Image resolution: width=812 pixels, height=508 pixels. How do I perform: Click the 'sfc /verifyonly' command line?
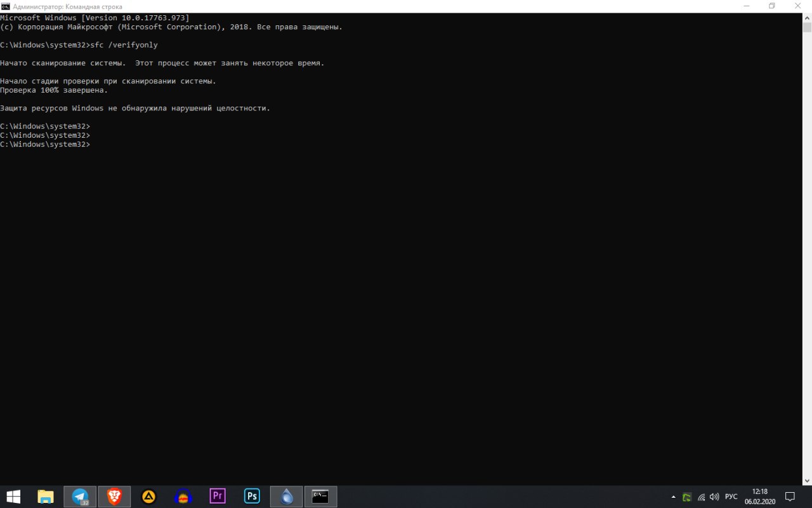[x=79, y=45]
